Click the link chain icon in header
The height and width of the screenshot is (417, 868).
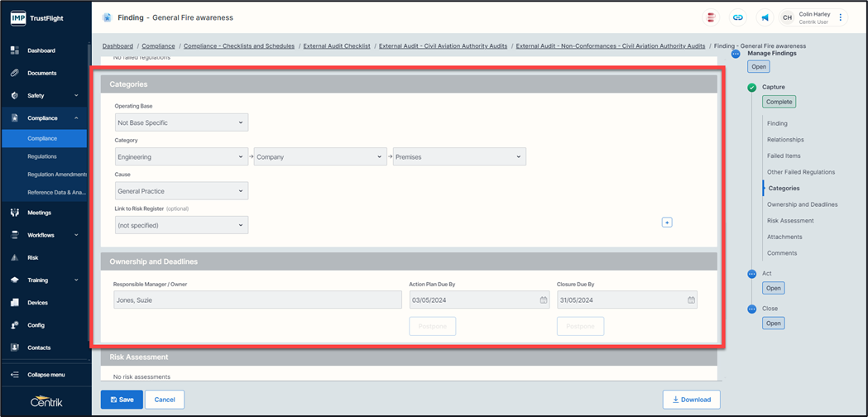737,17
